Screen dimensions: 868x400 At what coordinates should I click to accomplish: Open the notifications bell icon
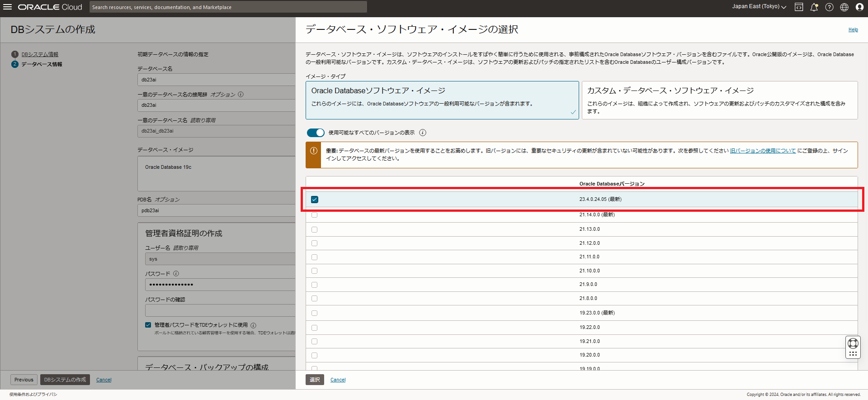click(814, 7)
